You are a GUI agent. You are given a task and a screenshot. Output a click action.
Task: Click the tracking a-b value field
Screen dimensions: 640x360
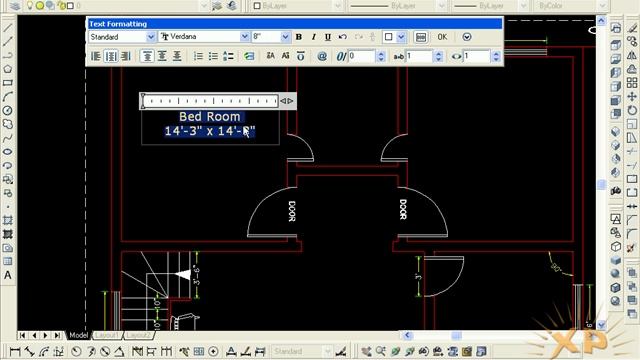(x=419, y=56)
